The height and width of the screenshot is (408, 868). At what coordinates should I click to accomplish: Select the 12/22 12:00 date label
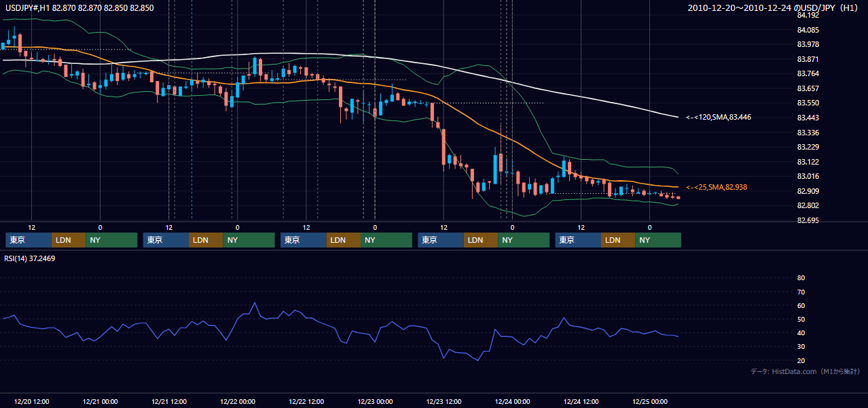[306, 401]
